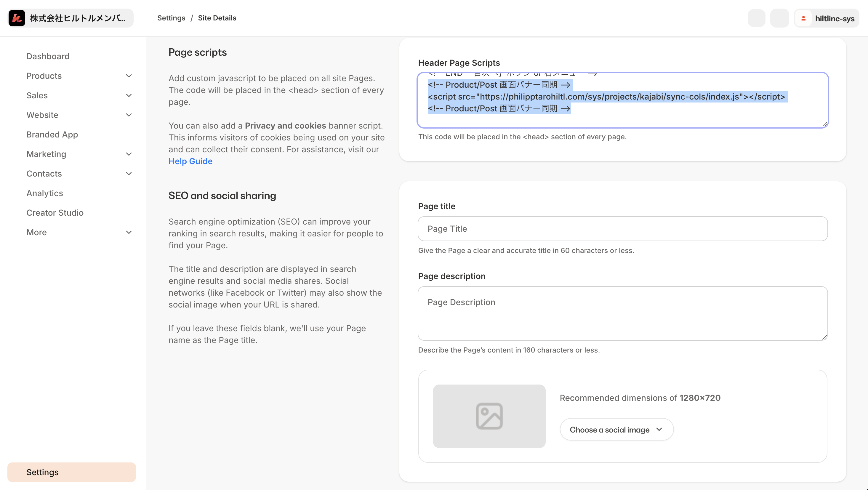This screenshot has width=868, height=490.
Task: Open the Help Guide link
Action: pos(190,161)
